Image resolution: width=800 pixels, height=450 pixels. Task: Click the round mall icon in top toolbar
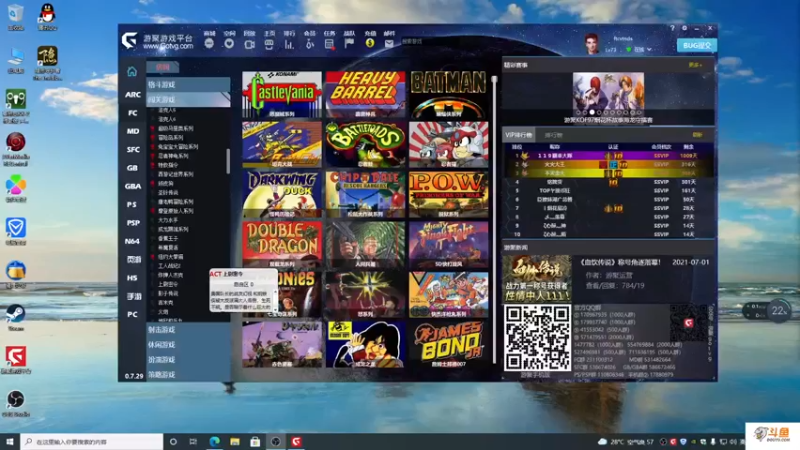209,44
